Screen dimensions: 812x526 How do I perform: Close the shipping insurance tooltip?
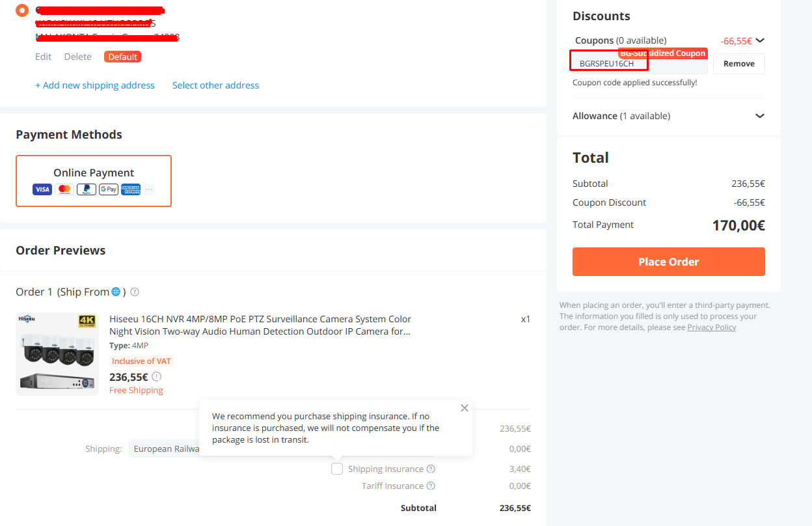click(464, 408)
